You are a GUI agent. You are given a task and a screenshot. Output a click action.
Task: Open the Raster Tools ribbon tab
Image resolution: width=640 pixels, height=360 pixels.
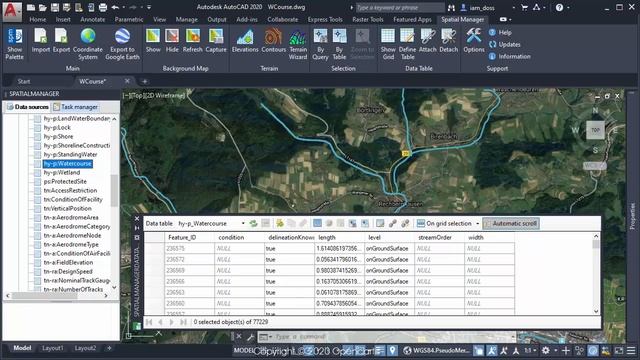[368, 19]
